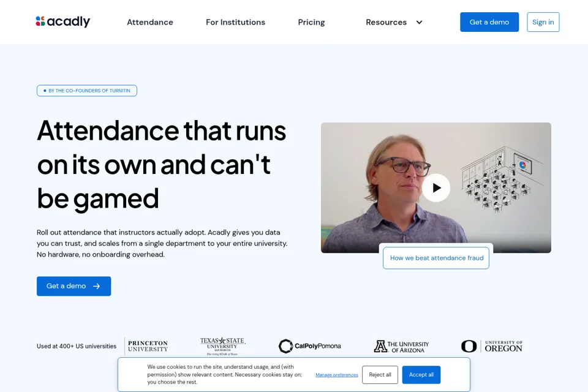Viewport: 588px width, 392px height.
Task: Open the For Institutions page
Action: [x=235, y=22]
